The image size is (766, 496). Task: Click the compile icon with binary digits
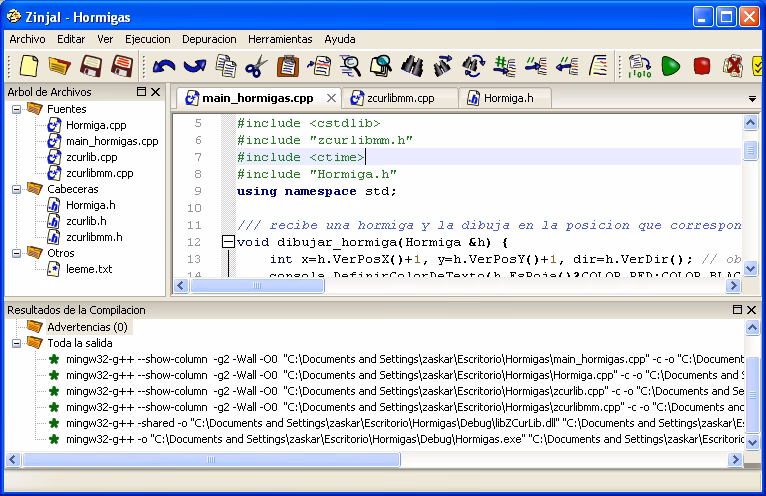(x=639, y=66)
